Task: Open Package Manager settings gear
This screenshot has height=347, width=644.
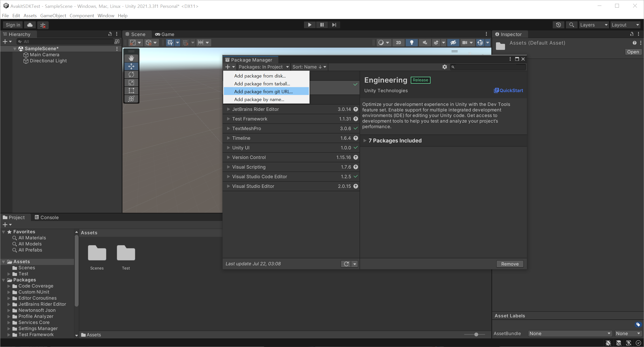Action: pyautogui.click(x=445, y=67)
